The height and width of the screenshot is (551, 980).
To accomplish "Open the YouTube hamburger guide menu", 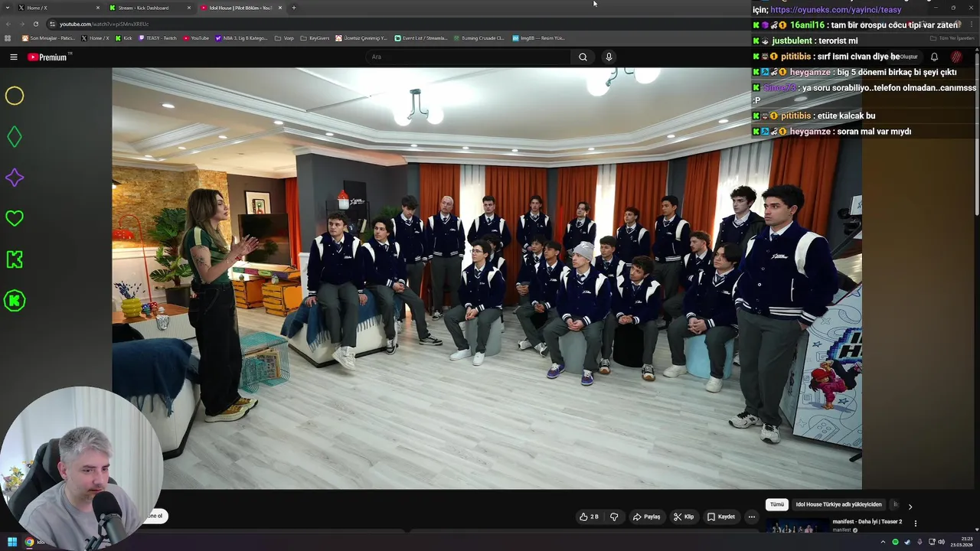I will pos(13,57).
